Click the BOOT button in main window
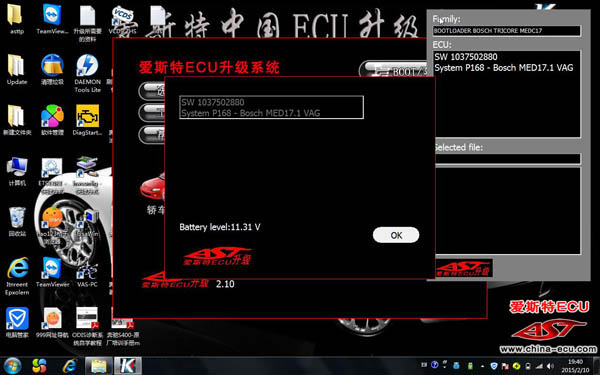The image size is (600, 375). [394, 70]
